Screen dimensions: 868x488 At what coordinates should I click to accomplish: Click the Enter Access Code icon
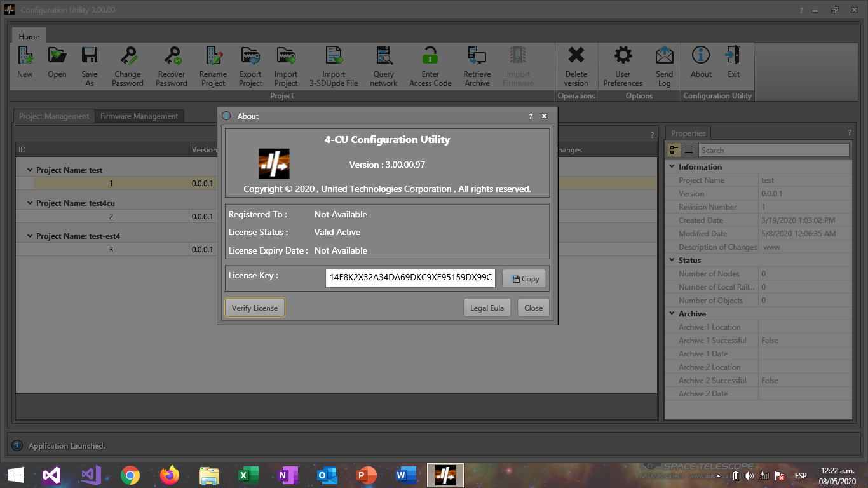coord(430,56)
